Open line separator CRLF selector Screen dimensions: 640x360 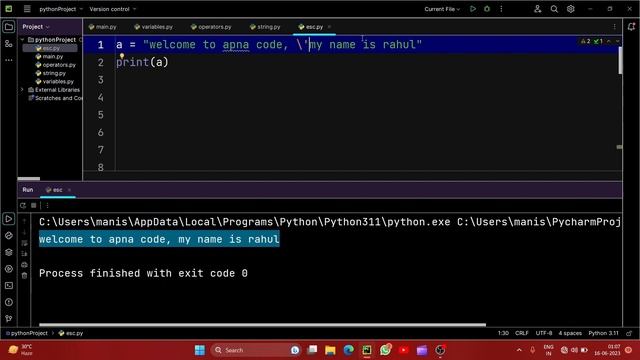pyautogui.click(x=522, y=333)
